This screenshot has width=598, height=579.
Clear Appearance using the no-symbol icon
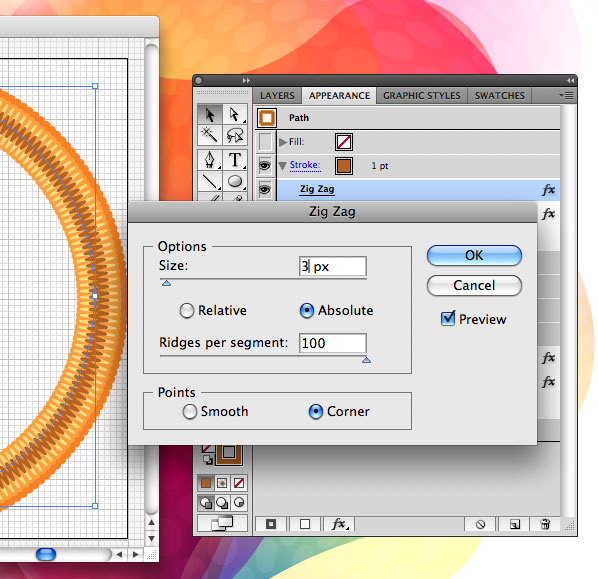pos(480,524)
